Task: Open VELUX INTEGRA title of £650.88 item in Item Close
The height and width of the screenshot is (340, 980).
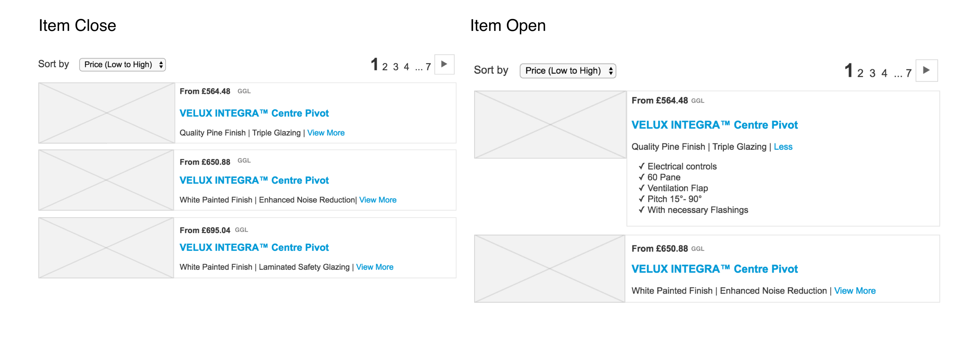Action: pyautogui.click(x=254, y=180)
